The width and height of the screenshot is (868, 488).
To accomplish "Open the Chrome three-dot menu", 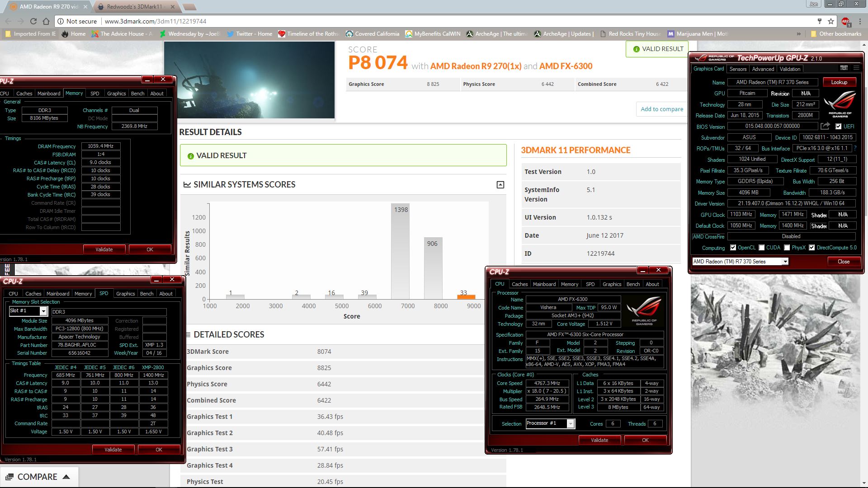I will [860, 21].
